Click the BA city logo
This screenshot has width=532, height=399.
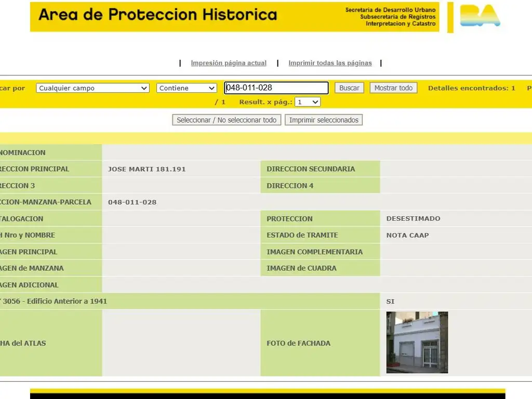(480, 16)
